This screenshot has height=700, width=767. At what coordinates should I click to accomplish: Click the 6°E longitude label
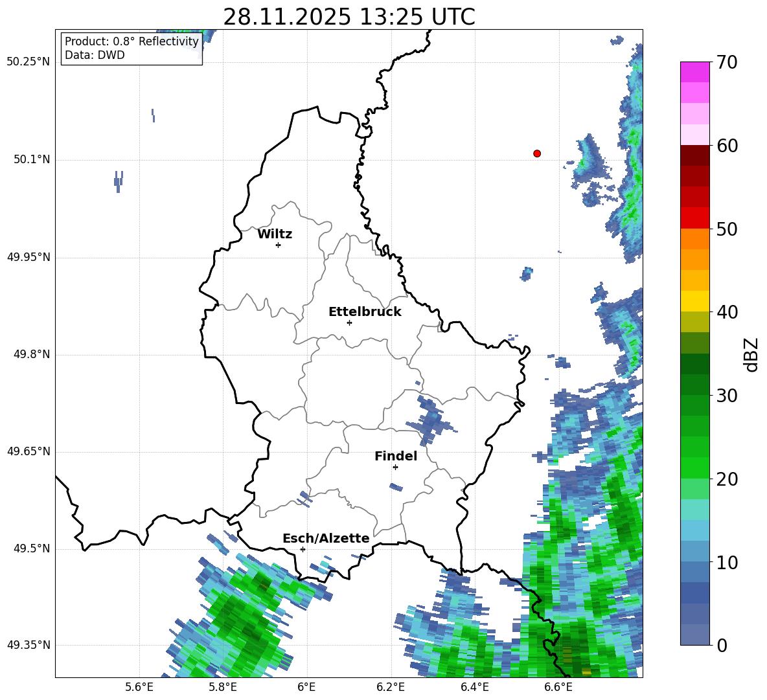pos(306,687)
